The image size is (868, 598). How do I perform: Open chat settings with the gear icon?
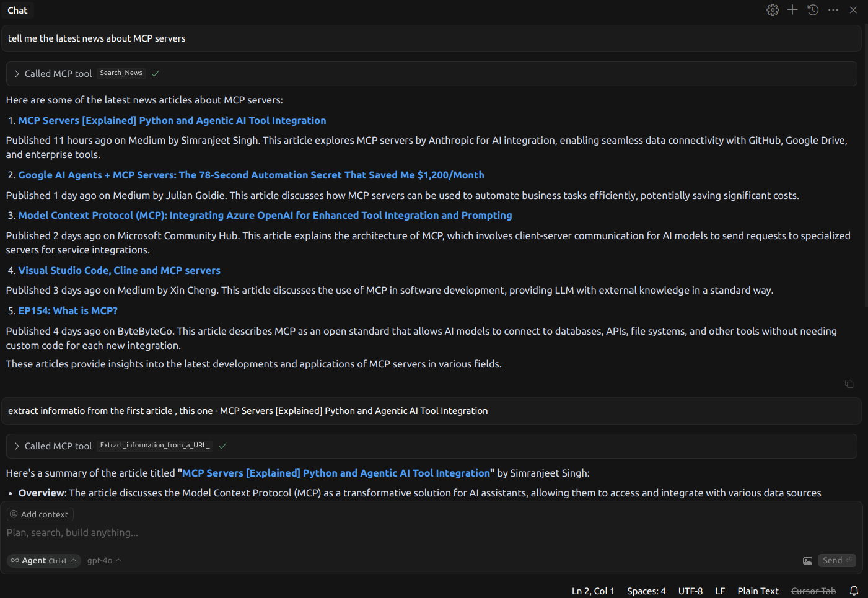click(772, 10)
